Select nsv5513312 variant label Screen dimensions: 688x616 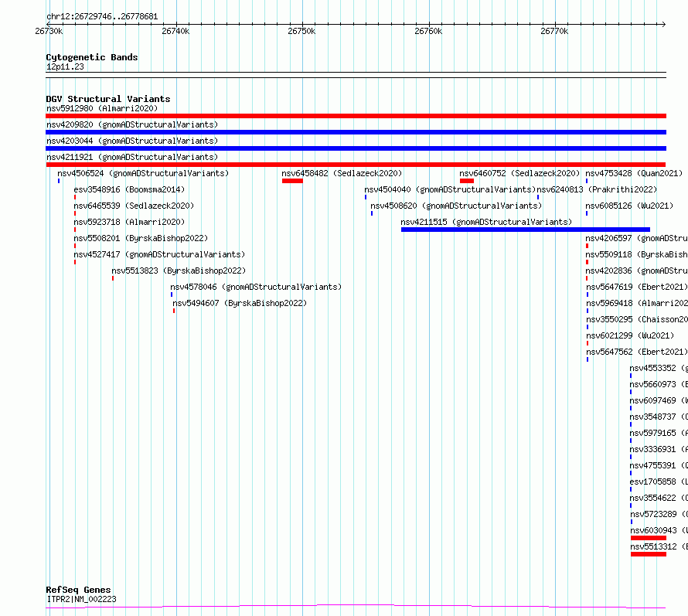coord(659,546)
